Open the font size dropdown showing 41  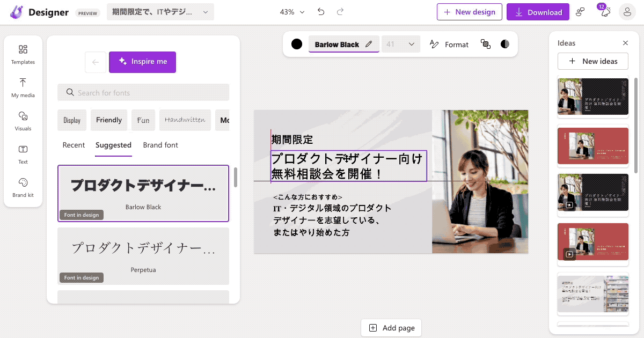pyautogui.click(x=400, y=44)
